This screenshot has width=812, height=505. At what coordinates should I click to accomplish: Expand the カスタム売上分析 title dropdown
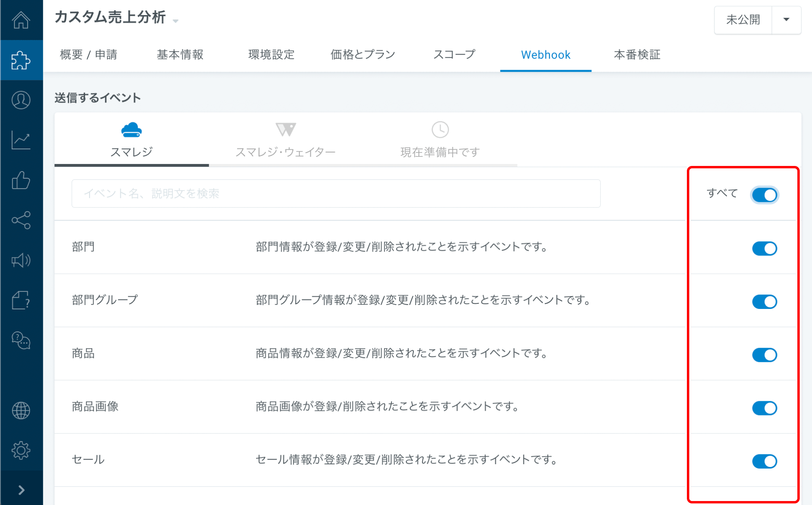(x=176, y=21)
